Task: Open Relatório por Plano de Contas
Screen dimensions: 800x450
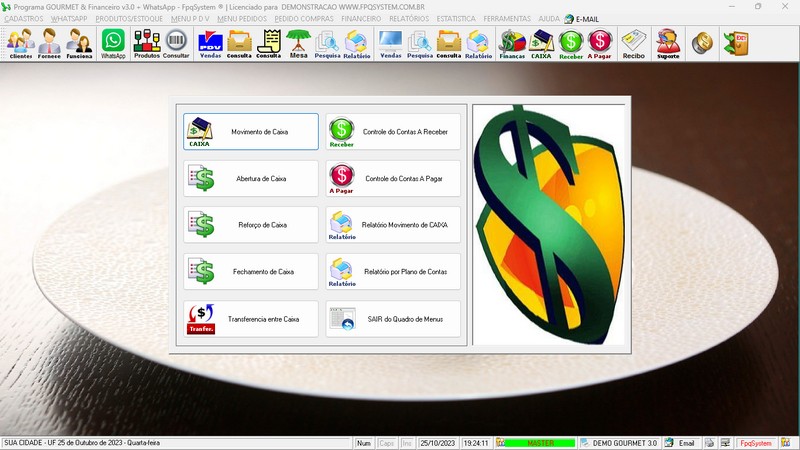Action: click(393, 272)
